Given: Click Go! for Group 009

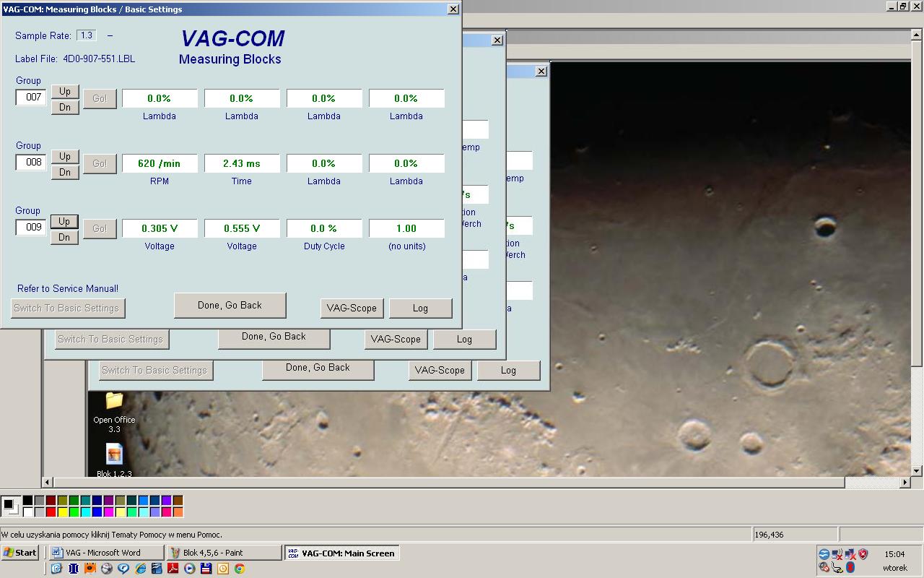Looking at the screenshot, I should pos(100,229).
